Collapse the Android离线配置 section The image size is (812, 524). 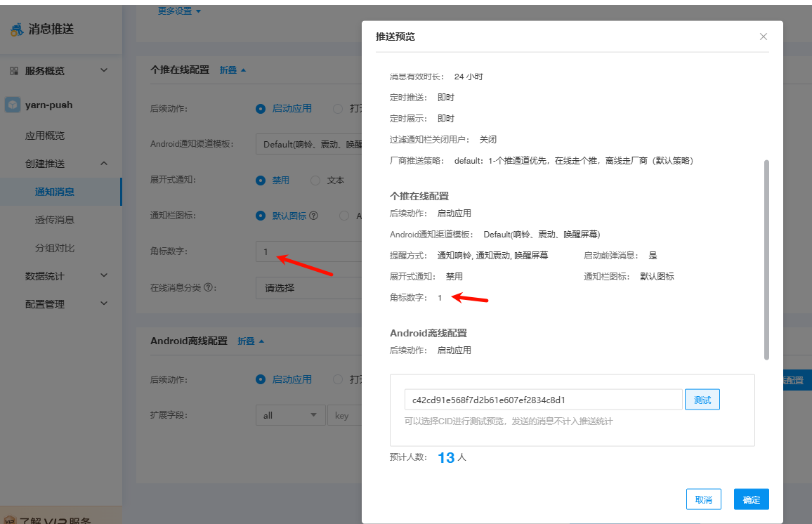pyautogui.click(x=251, y=341)
